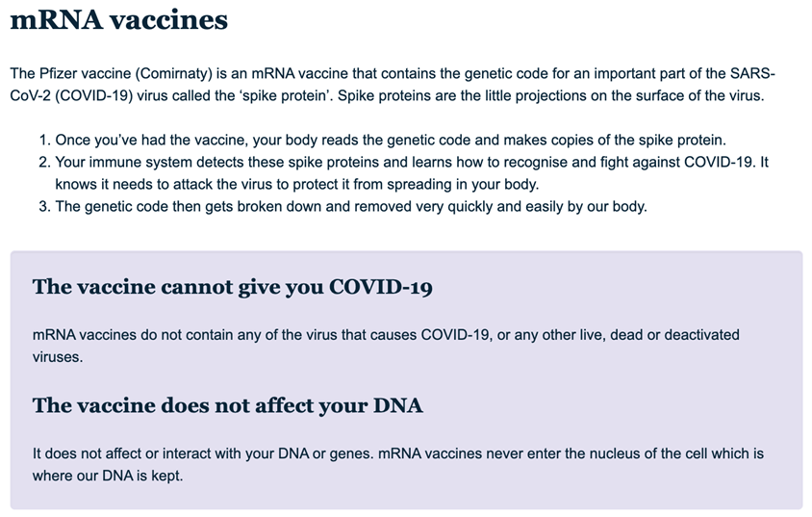
Task: Click the paragraph beginning 'mRNA vaccines do not contain'
Action: (x=386, y=346)
